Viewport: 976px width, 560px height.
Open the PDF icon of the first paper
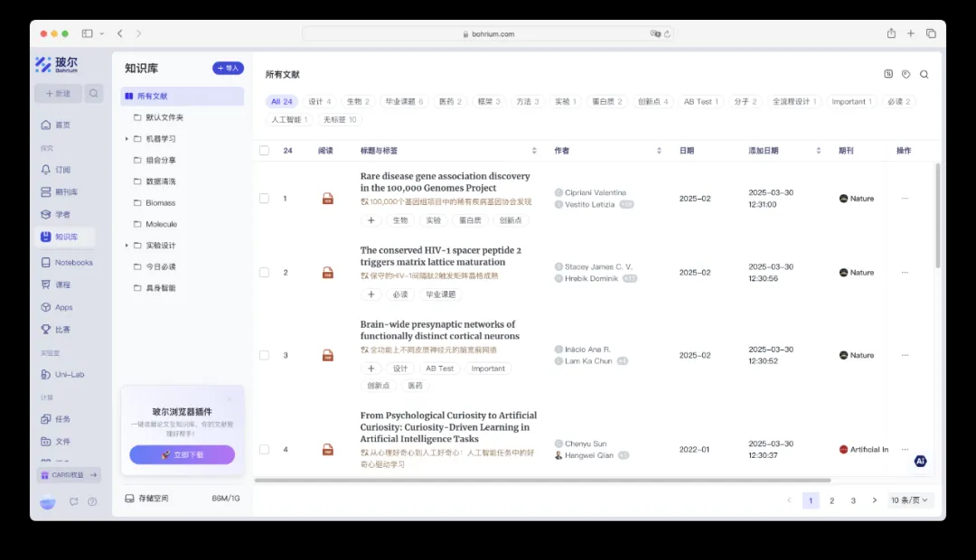coord(328,199)
